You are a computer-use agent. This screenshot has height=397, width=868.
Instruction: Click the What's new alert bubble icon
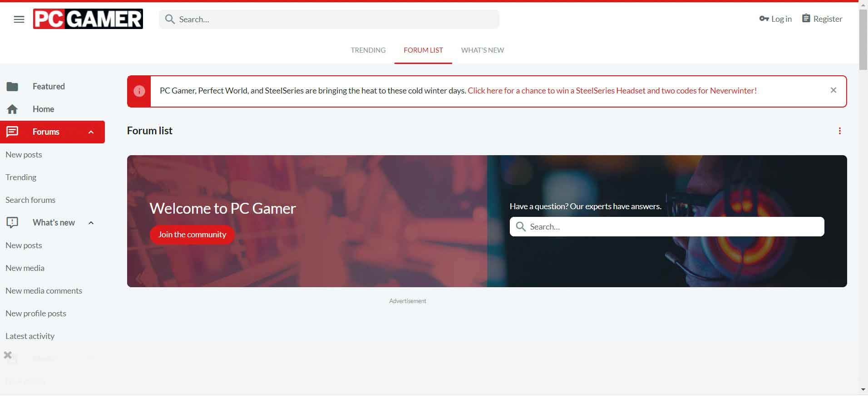(12, 222)
